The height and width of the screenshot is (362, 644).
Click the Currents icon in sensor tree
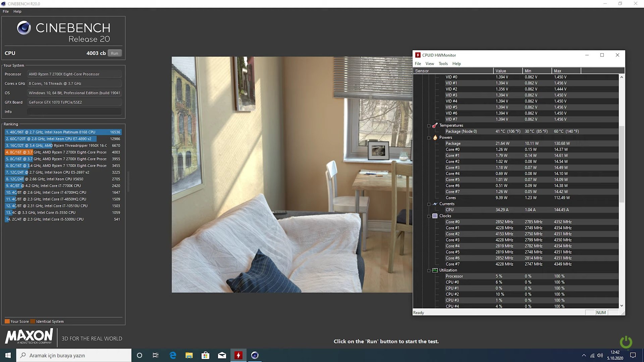tap(435, 204)
